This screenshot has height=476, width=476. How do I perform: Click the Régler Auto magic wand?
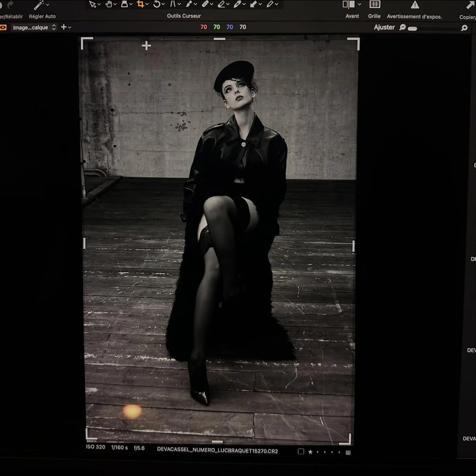pos(39,5)
